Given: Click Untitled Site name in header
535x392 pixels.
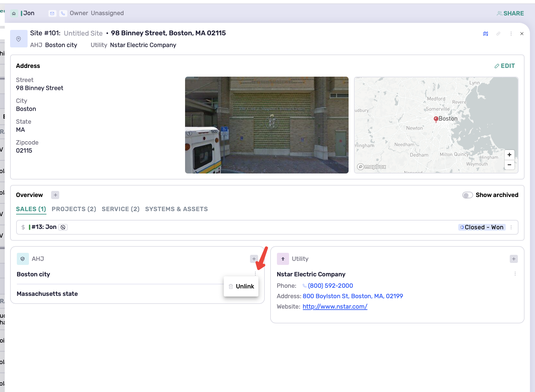Looking at the screenshot, I should (83, 33).
